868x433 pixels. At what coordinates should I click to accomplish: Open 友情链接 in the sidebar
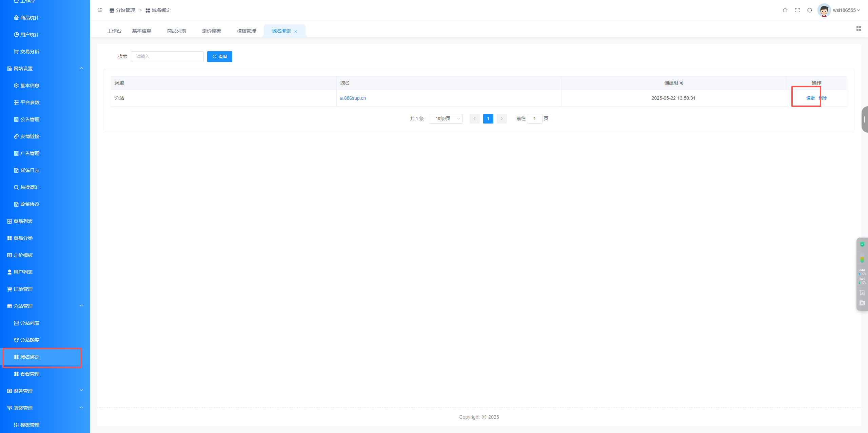pos(30,136)
